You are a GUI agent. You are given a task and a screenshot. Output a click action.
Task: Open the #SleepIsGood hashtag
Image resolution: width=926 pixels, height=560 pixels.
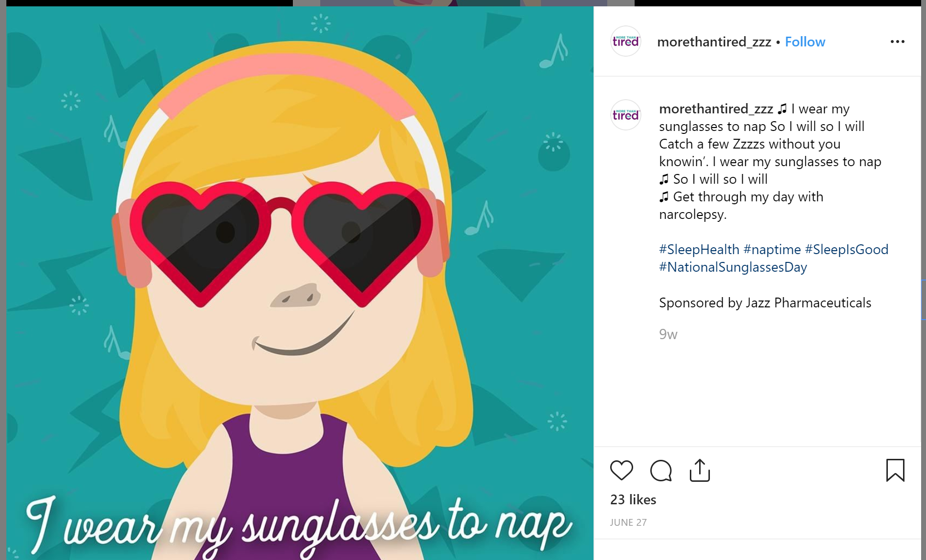pos(846,250)
